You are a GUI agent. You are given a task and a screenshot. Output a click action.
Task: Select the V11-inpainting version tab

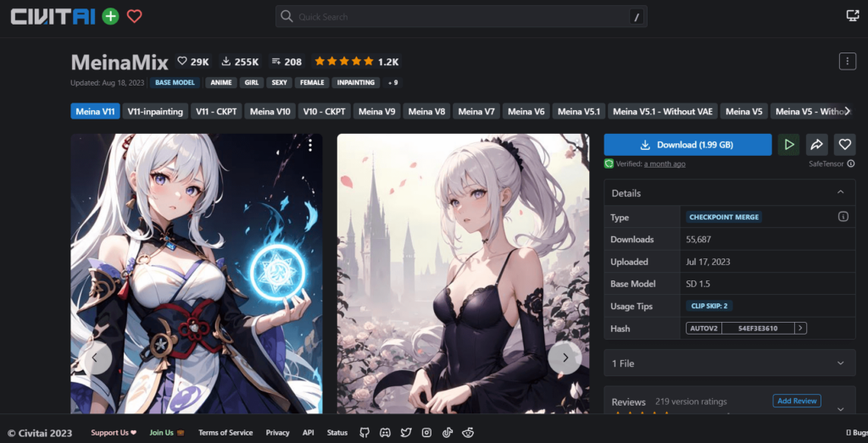pos(155,111)
